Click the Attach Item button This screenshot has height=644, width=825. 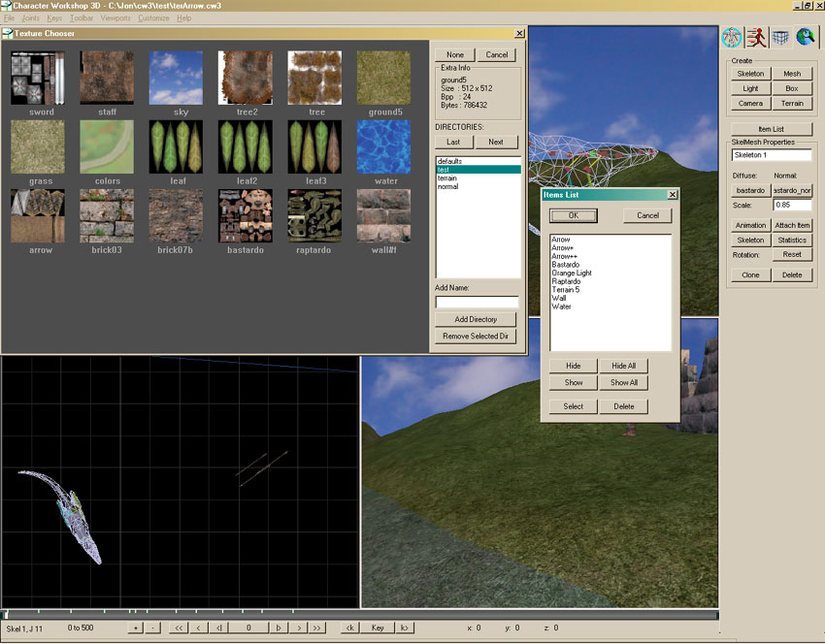click(x=792, y=225)
